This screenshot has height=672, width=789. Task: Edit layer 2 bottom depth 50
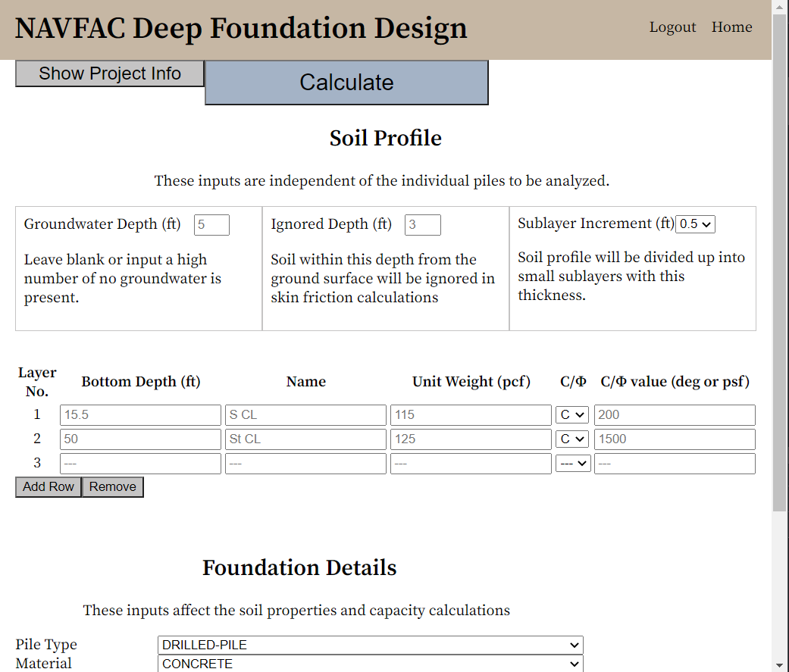(140, 439)
